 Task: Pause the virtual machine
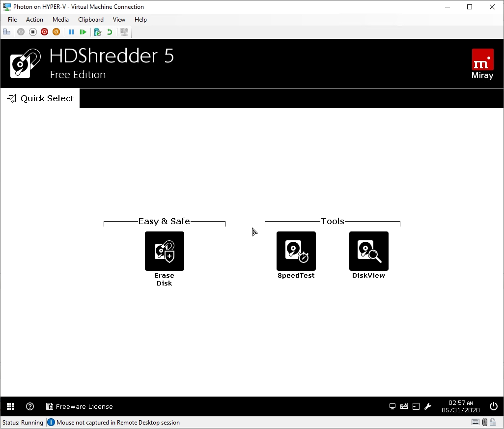click(x=71, y=32)
